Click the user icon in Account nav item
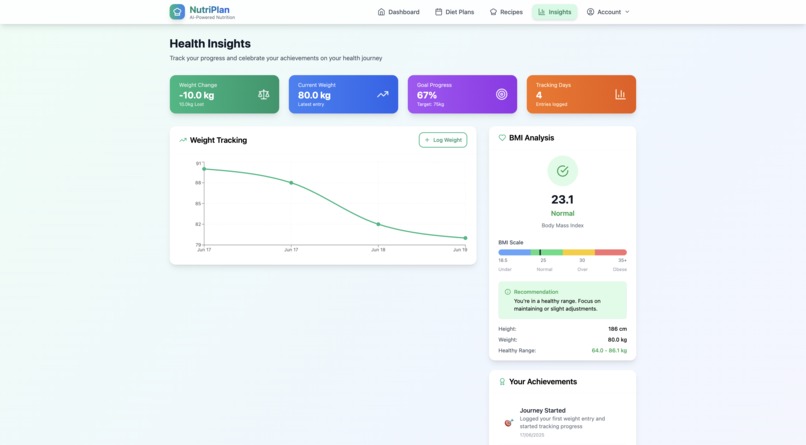 click(590, 12)
